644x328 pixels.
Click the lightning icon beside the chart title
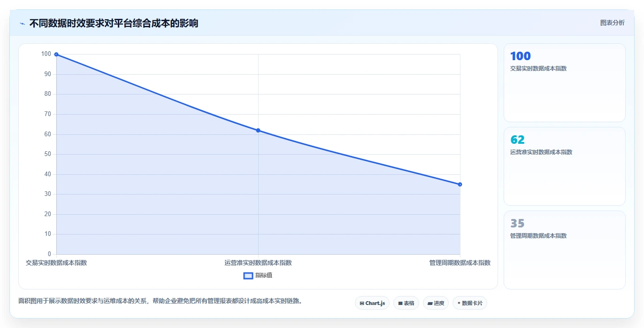tap(22, 23)
